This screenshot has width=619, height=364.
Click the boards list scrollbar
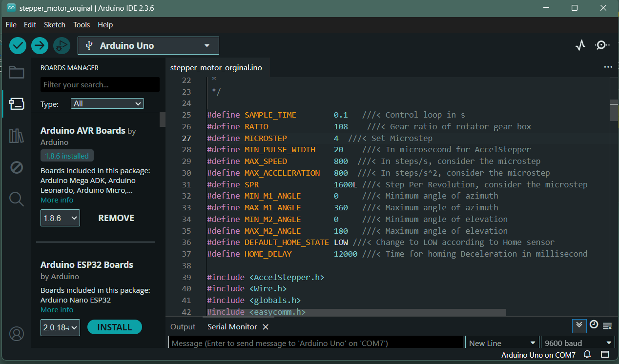coord(163,120)
